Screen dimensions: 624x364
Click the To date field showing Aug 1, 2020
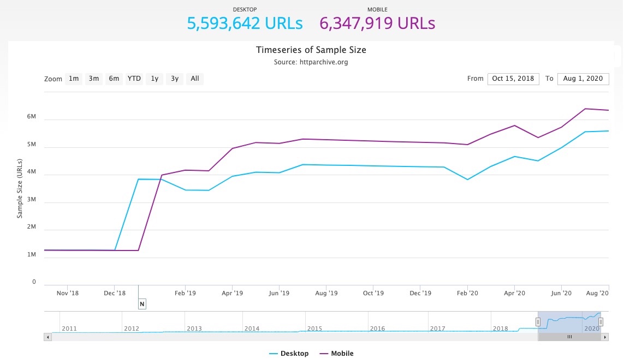pos(583,79)
